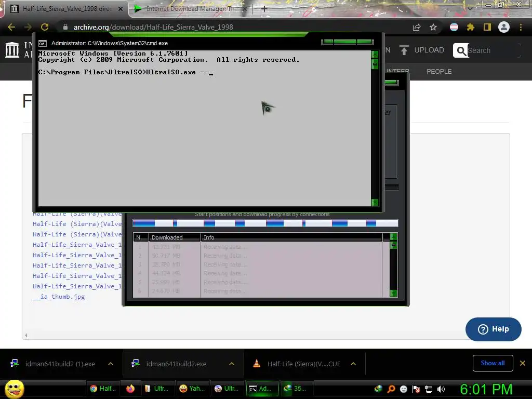
Task: Switch to Chrome Half... taskbar button
Action: pyautogui.click(x=103, y=389)
